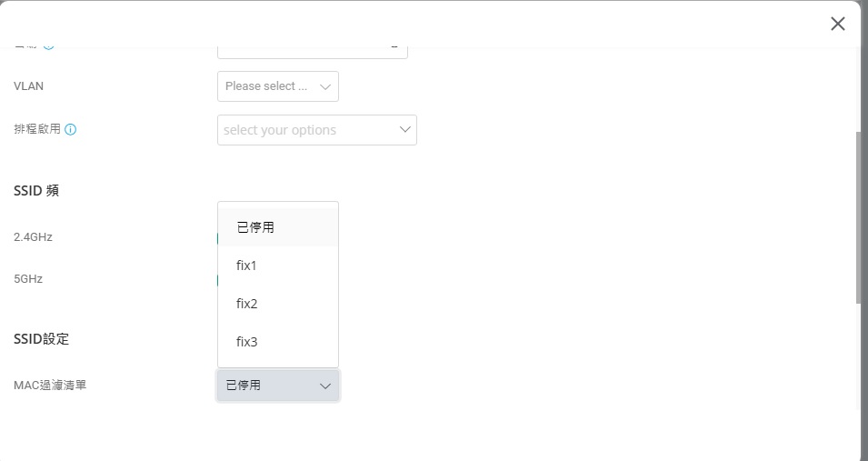Click the 5GHz band label
868x461 pixels.
[x=28, y=279]
